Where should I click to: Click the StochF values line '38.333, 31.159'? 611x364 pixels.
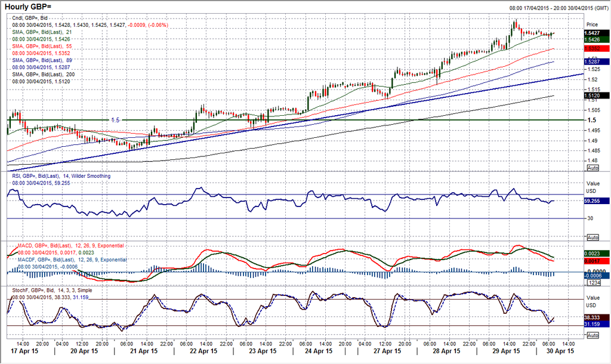pyautogui.click(x=50, y=297)
